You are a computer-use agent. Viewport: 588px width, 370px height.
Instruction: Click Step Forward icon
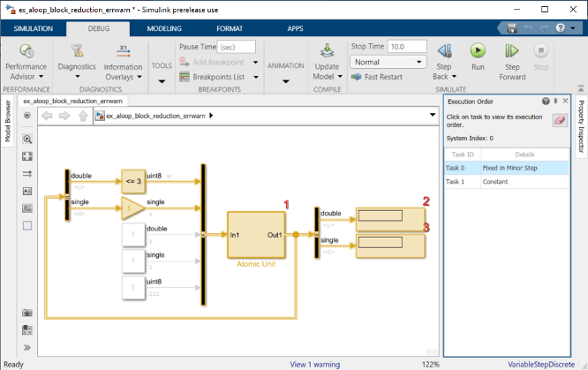point(512,50)
